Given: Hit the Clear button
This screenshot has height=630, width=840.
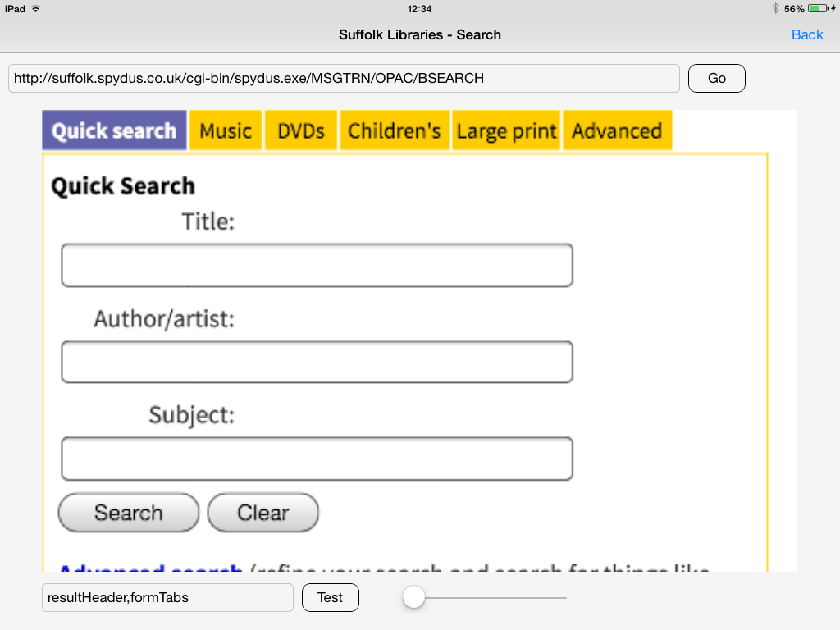Looking at the screenshot, I should pyautogui.click(x=262, y=513).
